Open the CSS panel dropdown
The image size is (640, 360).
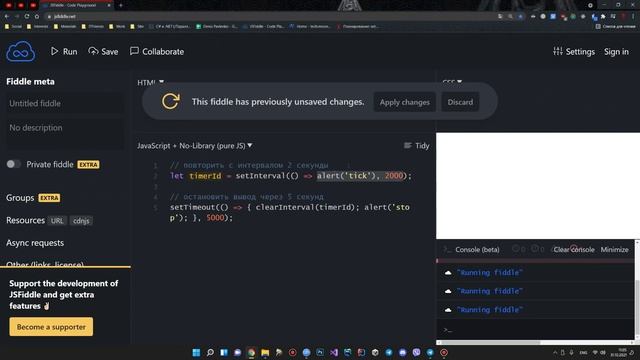452,82
